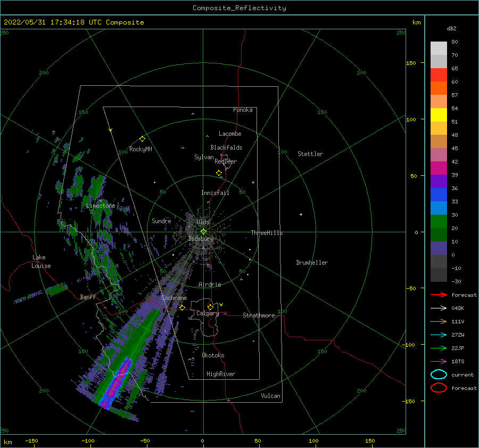
Task: Click the Airdrie city label
Action: (x=210, y=284)
